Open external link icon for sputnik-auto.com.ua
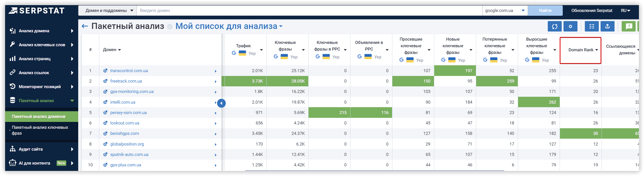This screenshot has height=176, width=644. [x=105, y=154]
